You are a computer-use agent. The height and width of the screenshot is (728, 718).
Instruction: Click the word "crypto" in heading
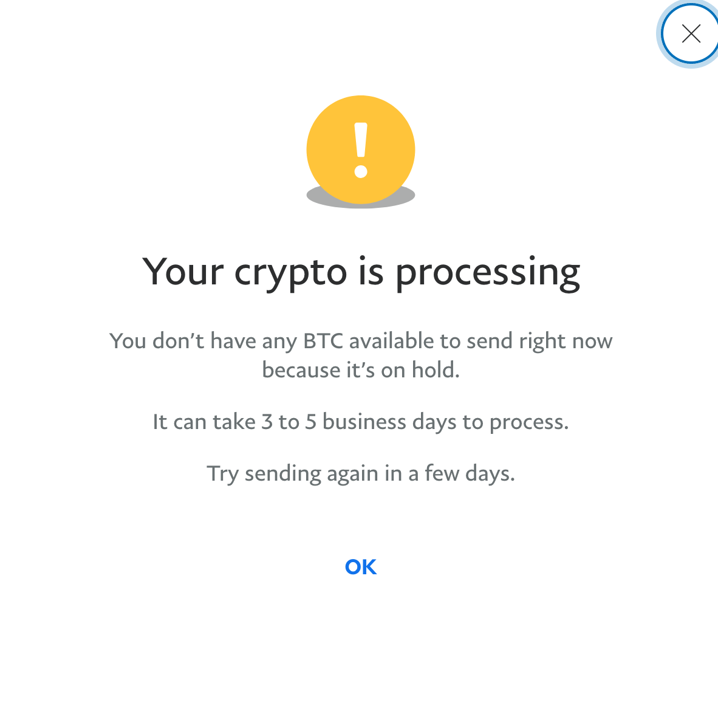290,274
